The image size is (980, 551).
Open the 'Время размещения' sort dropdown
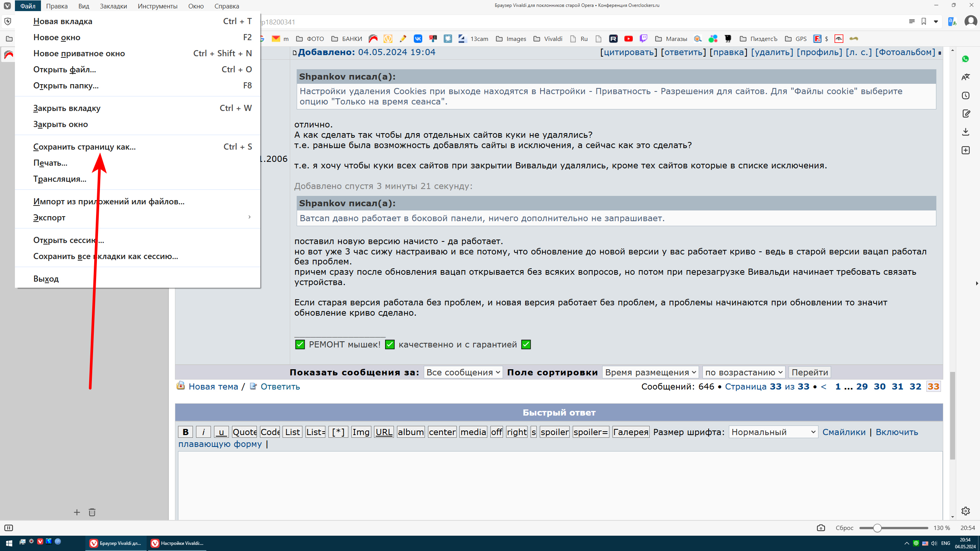650,372
